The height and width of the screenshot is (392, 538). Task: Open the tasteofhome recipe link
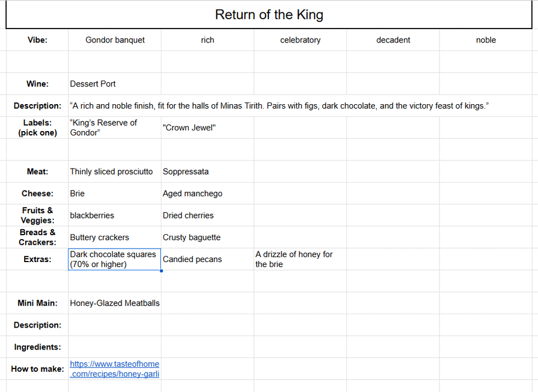click(x=114, y=369)
